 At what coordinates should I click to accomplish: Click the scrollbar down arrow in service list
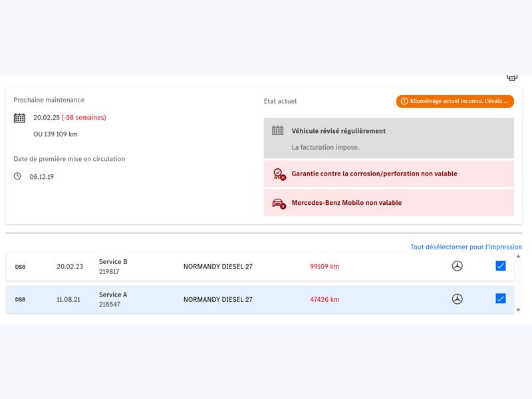tap(519, 310)
